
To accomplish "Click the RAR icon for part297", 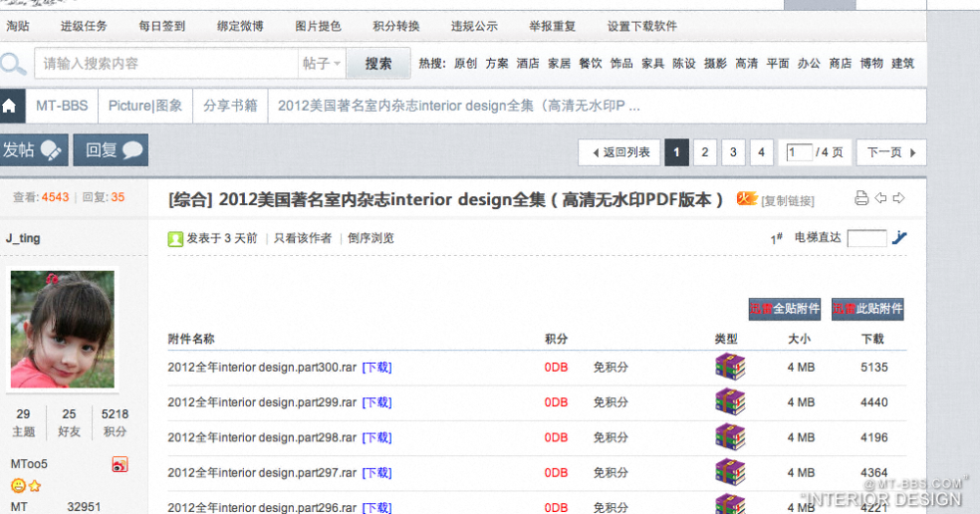I will tap(731, 472).
